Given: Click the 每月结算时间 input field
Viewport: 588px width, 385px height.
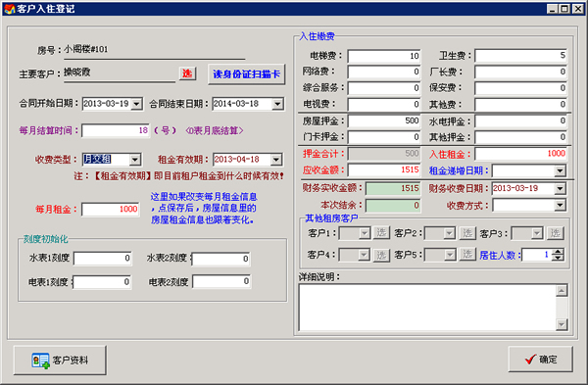Looking at the screenshot, I should point(116,131).
